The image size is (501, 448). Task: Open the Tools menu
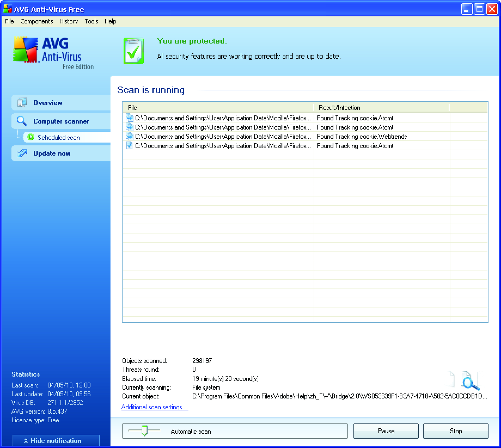[x=91, y=22]
